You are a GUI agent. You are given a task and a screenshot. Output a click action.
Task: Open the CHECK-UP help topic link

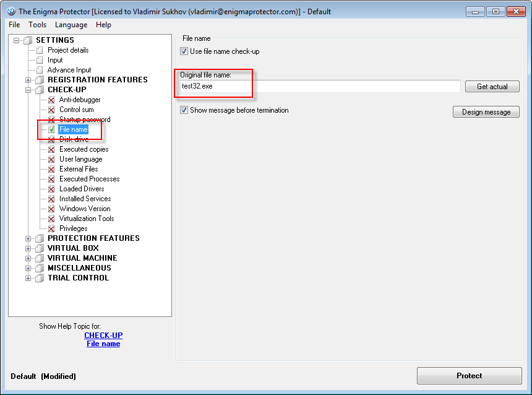[x=103, y=335]
